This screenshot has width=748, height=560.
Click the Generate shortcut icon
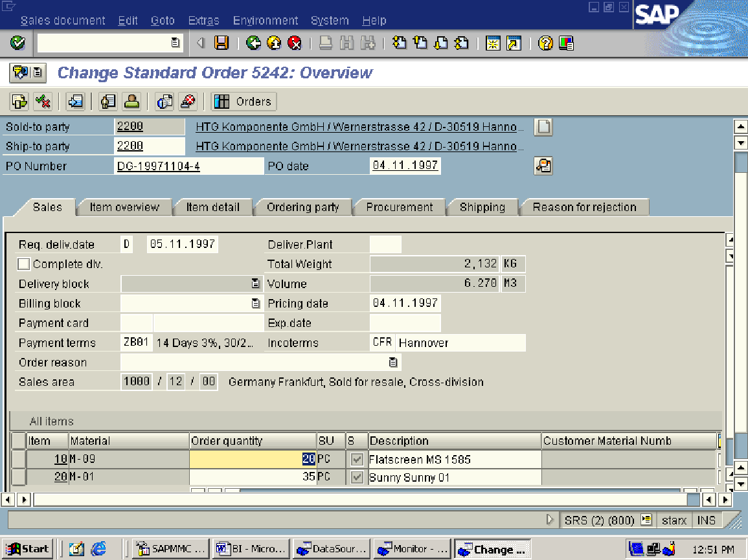(x=514, y=43)
